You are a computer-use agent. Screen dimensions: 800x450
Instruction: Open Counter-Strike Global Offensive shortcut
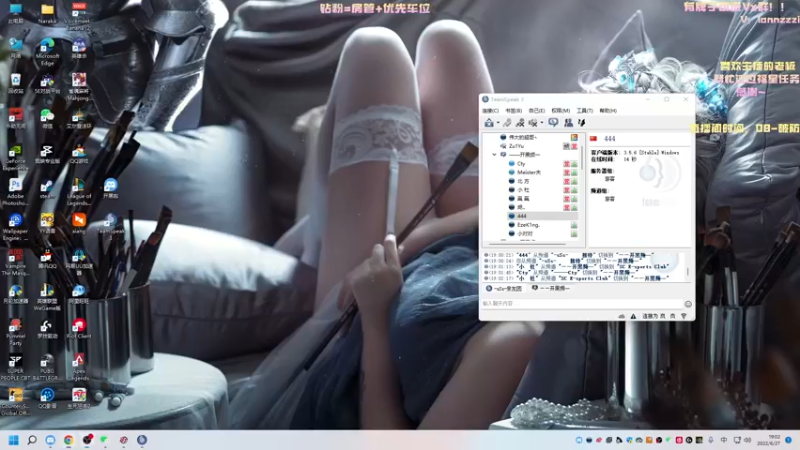point(15,402)
